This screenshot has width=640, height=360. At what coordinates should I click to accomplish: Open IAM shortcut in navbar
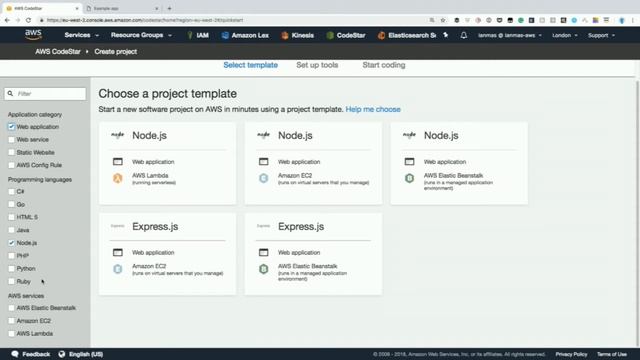point(198,36)
